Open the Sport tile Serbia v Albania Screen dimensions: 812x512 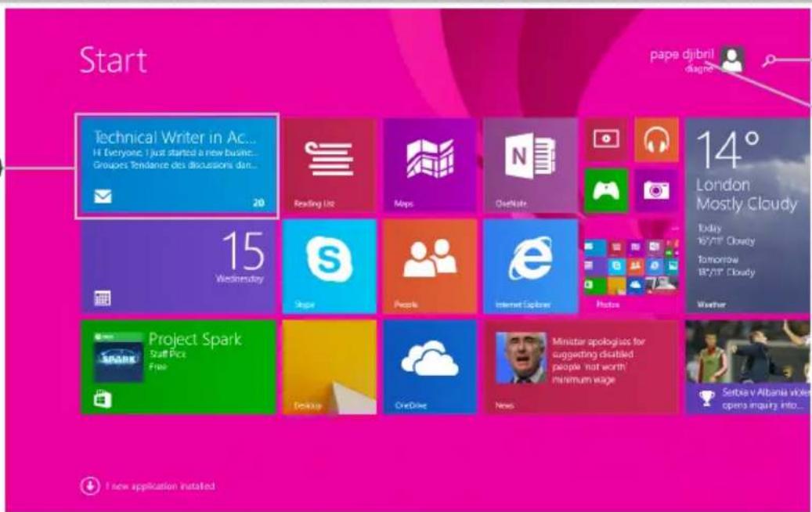click(749, 367)
